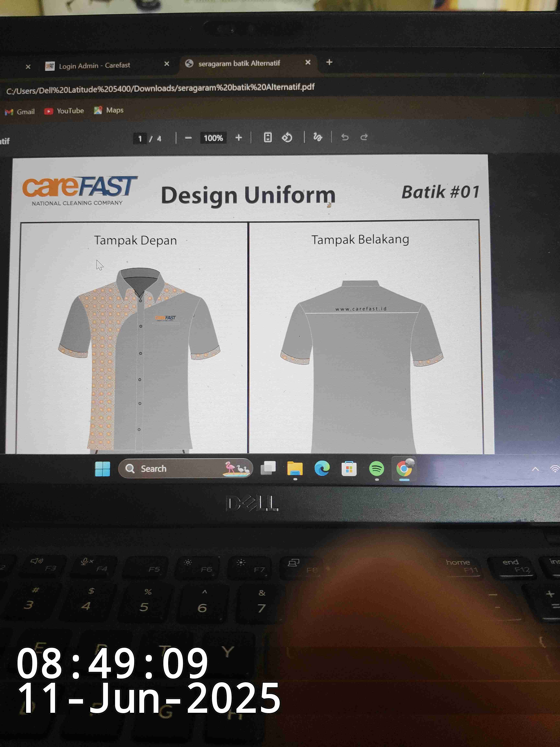This screenshot has width=560, height=747.
Task: Open the YouTube bookmark
Action: [x=64, y=111]
